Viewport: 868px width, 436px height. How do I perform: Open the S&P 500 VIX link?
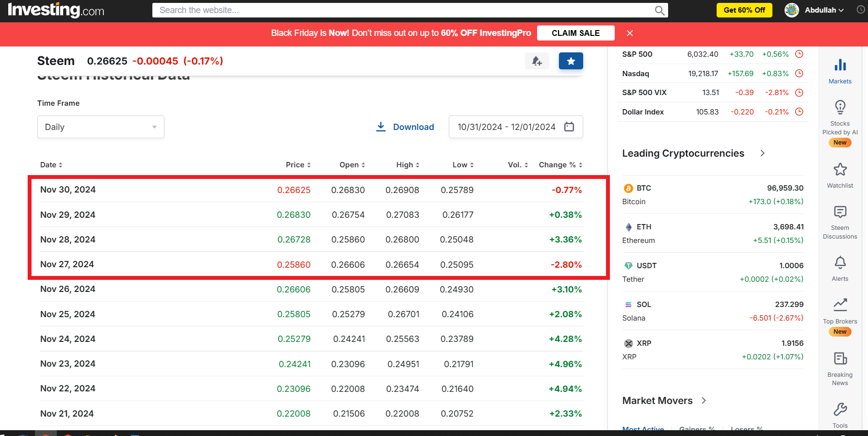pos(644,93)
